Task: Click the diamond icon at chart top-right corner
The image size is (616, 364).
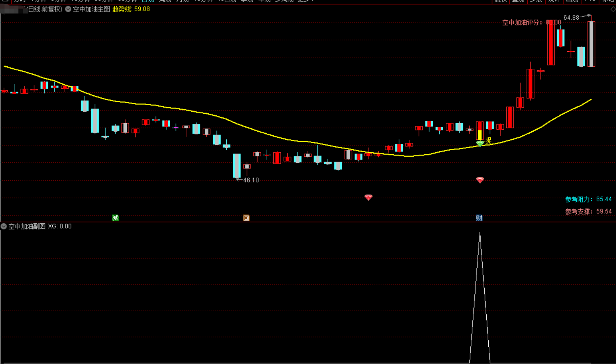Action: pyautogui.click(x=613, y=9)
